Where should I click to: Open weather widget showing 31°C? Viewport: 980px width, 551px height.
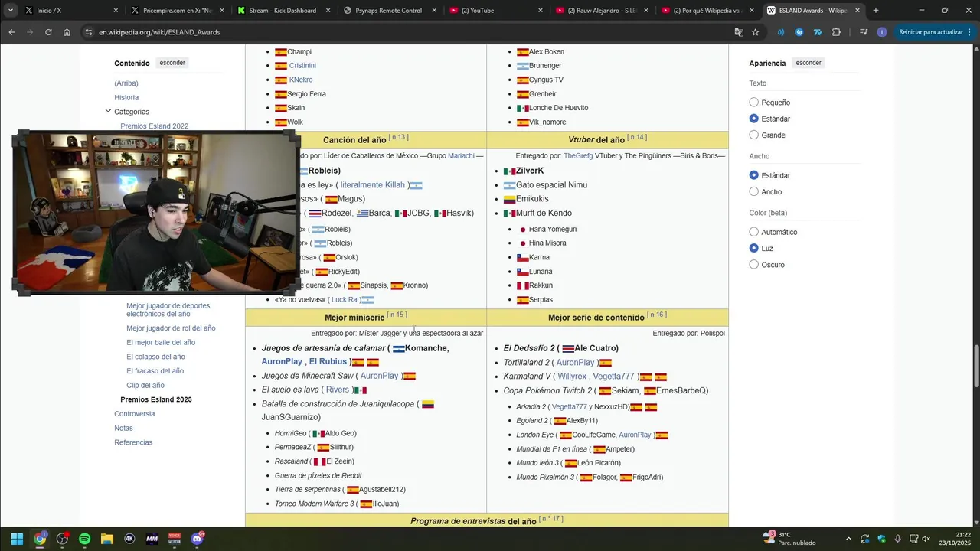coord(789,539)
